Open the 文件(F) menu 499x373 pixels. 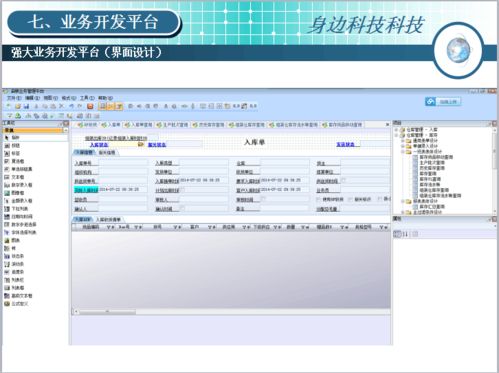point(14,98)
